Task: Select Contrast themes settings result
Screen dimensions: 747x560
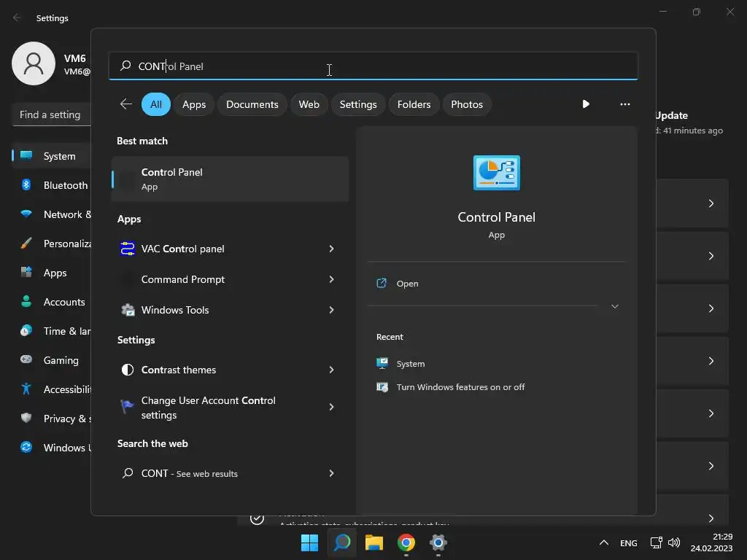Action: [x=230, y=370]
